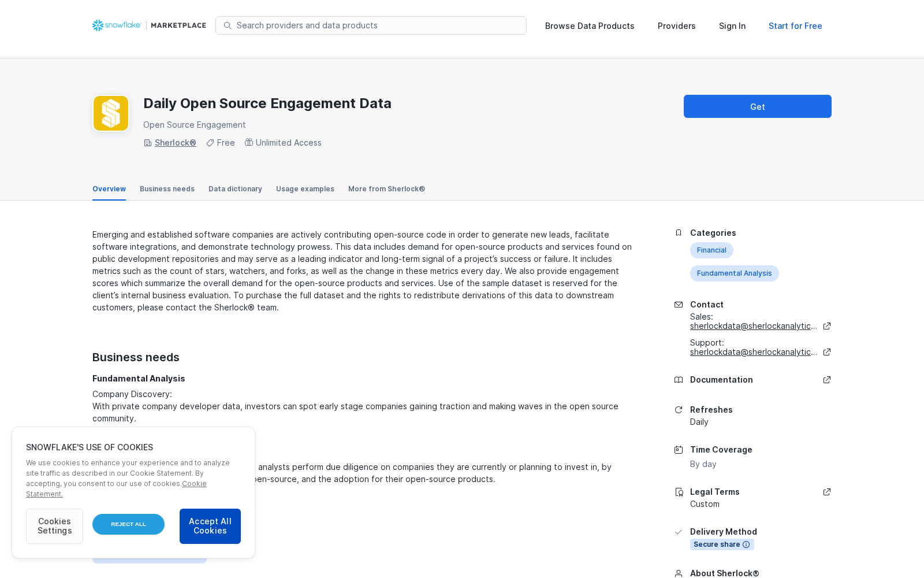924x578 pixels.
Task: Click the Sherlock yellow product logo
Action: (111, 113)
